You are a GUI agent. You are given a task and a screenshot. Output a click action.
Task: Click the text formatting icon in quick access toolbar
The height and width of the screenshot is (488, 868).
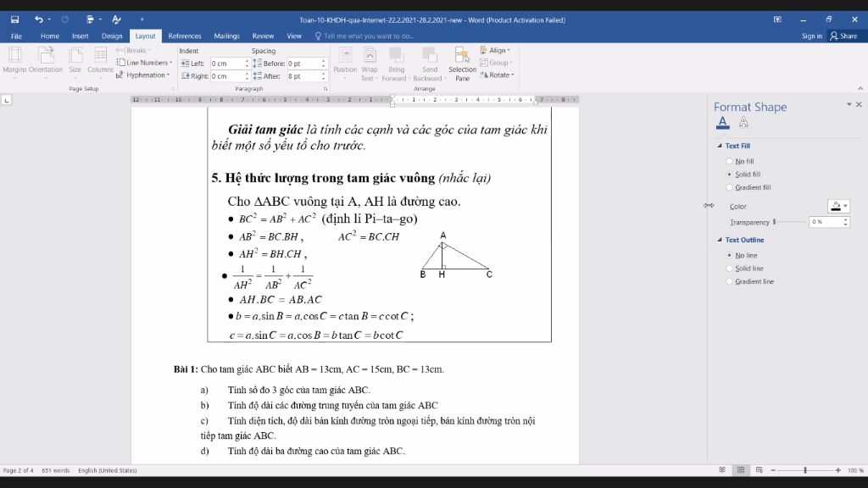click(x=116, y=19)
